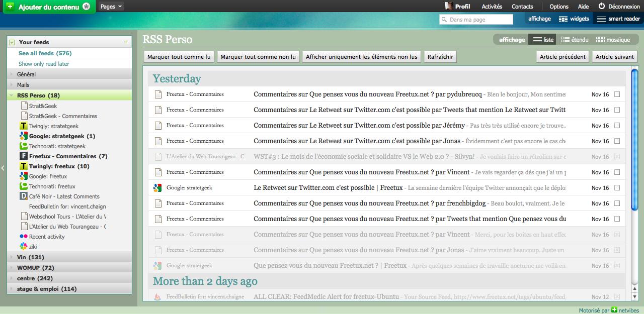This screenshot has height=314, width=644.
Task: Click the Recent activity Flickr-dots icon
Action: click(x=23, y=236)
